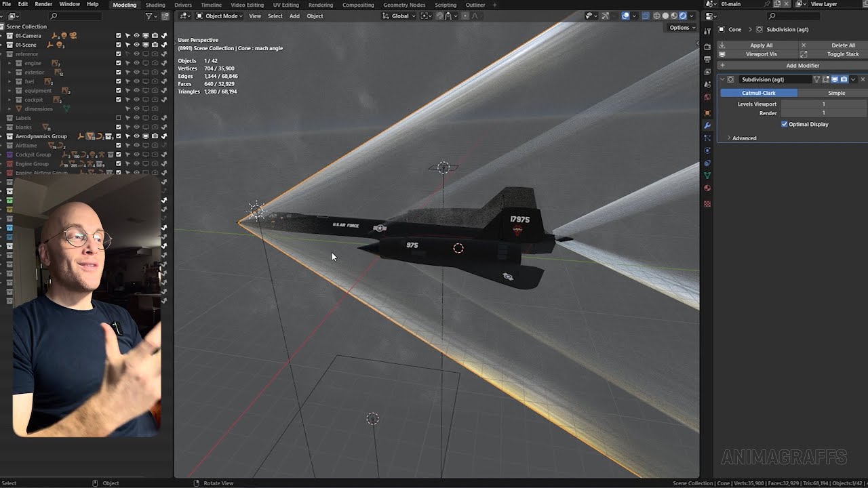The image size is (868, 488).
Task: Open the Physics properties tab
Action: click(x=707, y=150)
